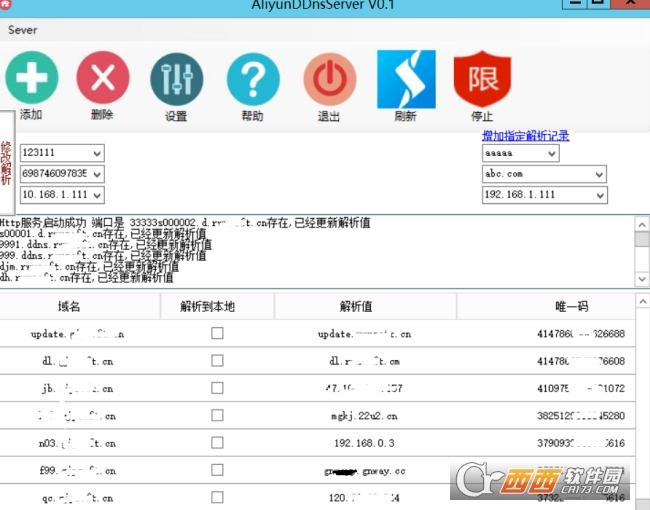
Task: Click the 9991.ddns log entry
Action: click(106, 244)
